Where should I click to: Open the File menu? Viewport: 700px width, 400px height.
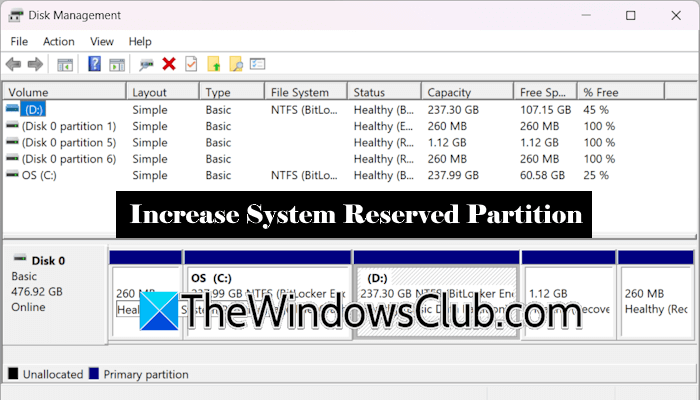19,42
